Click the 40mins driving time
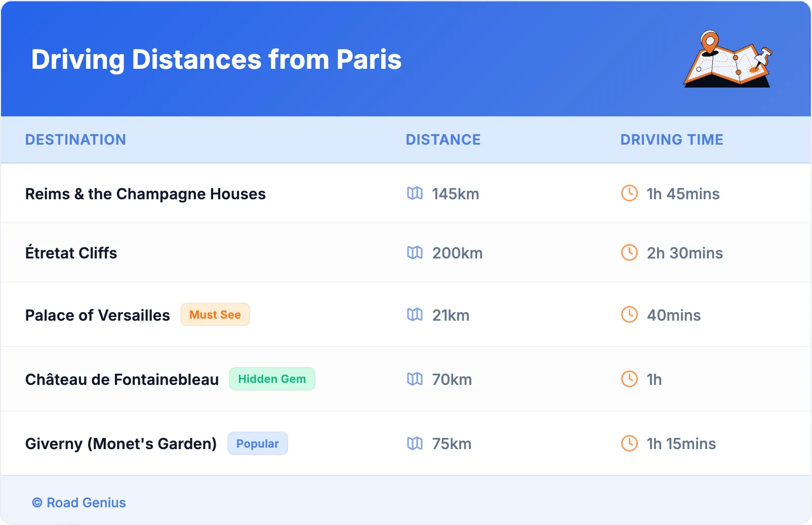This screenshot has width=812, height=525. tap(674, 315)
